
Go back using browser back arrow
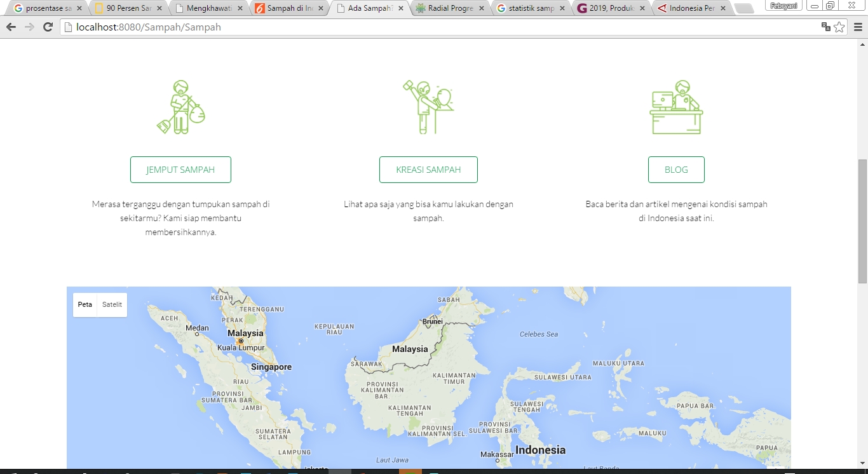(11, 27)
